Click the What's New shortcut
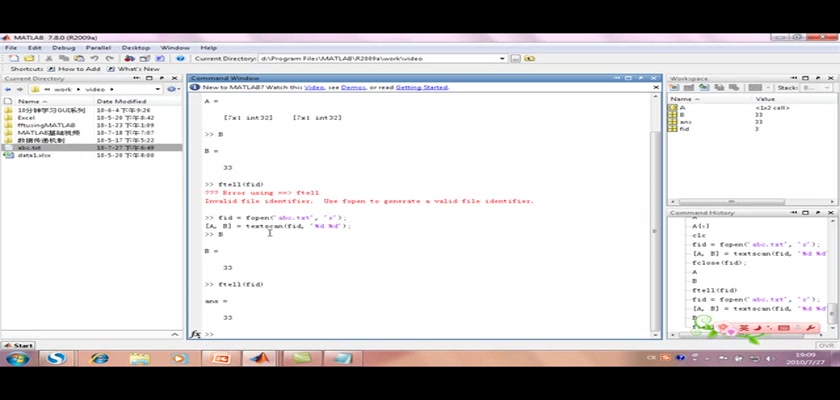The width and height of the screenshot is (840, 400). click(x=133, y=69)
